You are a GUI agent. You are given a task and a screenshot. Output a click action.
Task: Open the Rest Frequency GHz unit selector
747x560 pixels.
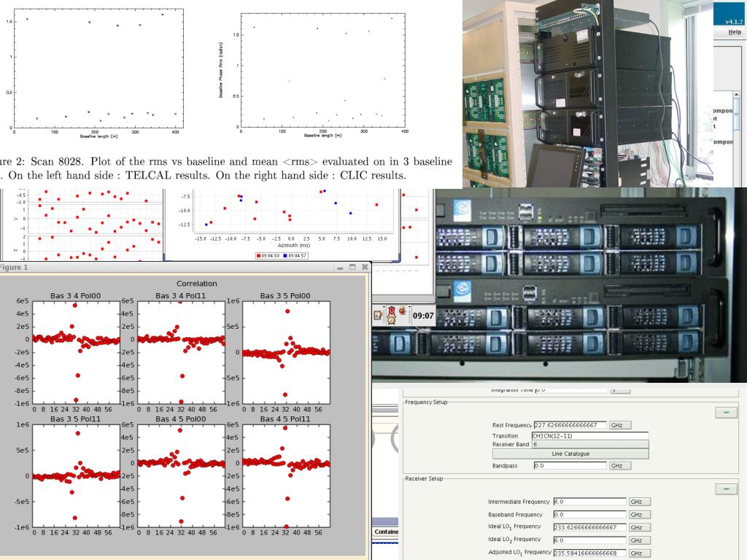point(620,425)
